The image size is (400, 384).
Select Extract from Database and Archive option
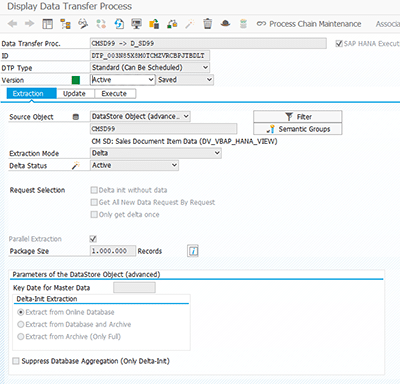coord(21,324)
